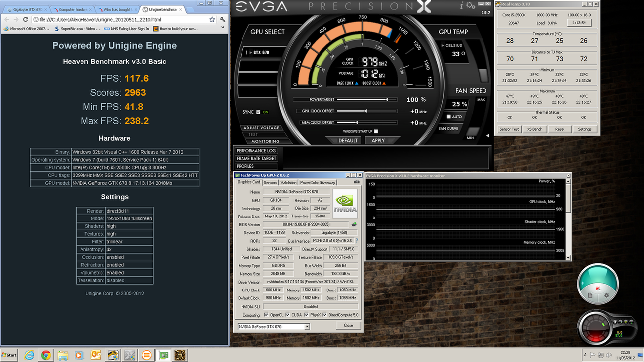Show hidden bookmarks via chevron in bookmarks bar
Screen dimensions: 644x362
pos(223,29)
